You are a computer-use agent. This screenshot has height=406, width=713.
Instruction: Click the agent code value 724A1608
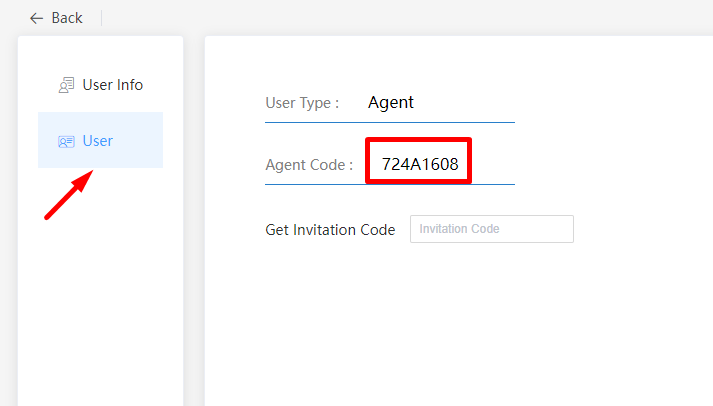[420, 164]
